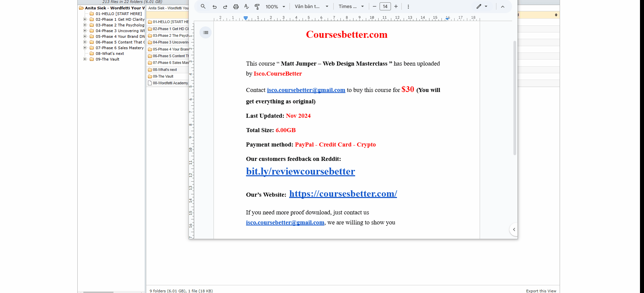Image resolution: width=644 pixels, height=293 pixels.
Task: Click the 00-Wordfetti Academy file icon
Action: [150, 83]
